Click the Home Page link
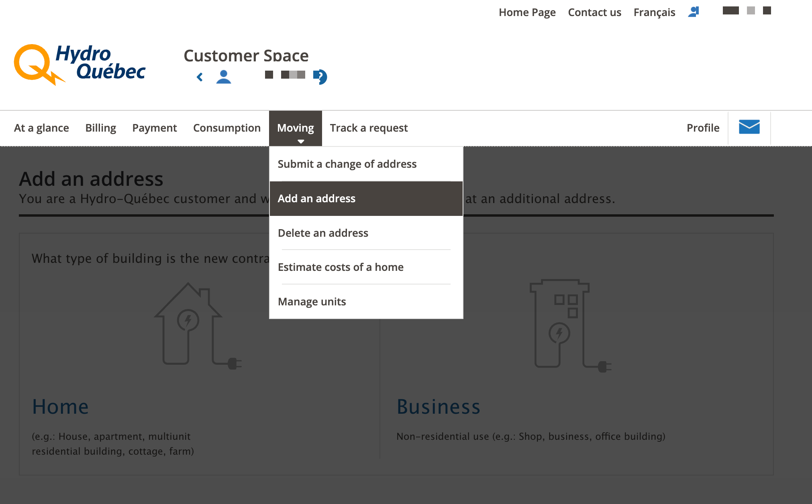Viewport: 812px width, 504px height. 527,12
